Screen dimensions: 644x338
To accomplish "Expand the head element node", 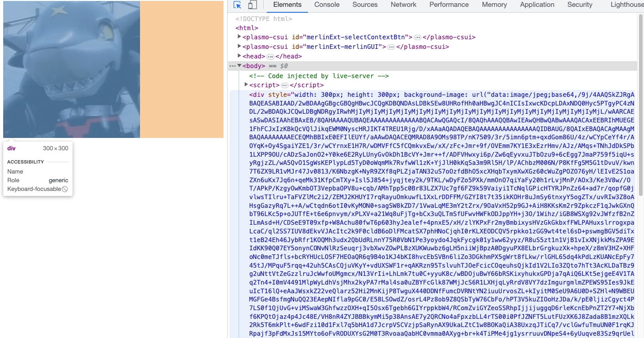I will click(x=239, y=56).
